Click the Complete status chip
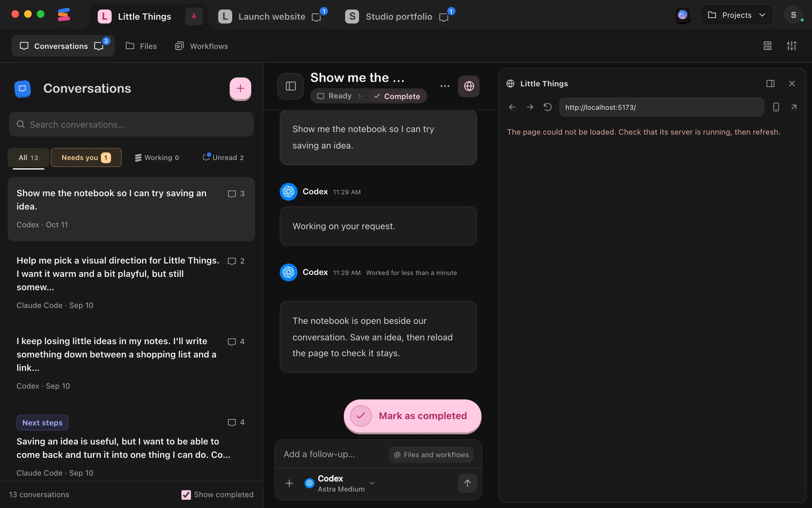 [x=397, y=96]
